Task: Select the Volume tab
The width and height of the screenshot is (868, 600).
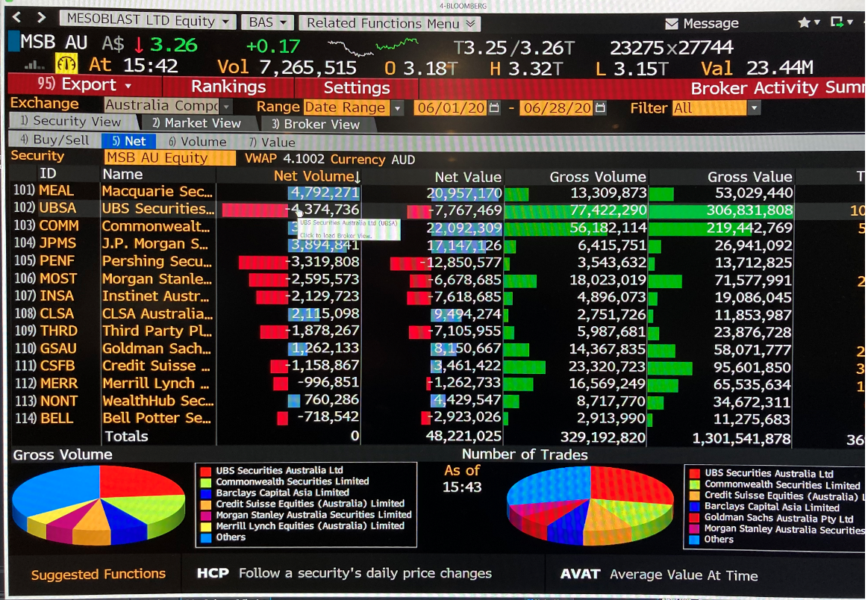Action: click(198, 142)
